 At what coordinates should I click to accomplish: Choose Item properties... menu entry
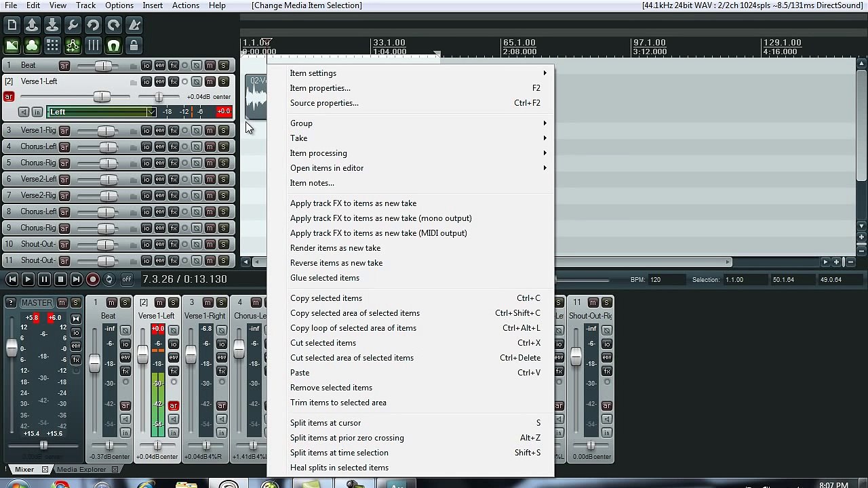(x=417, y=88)
